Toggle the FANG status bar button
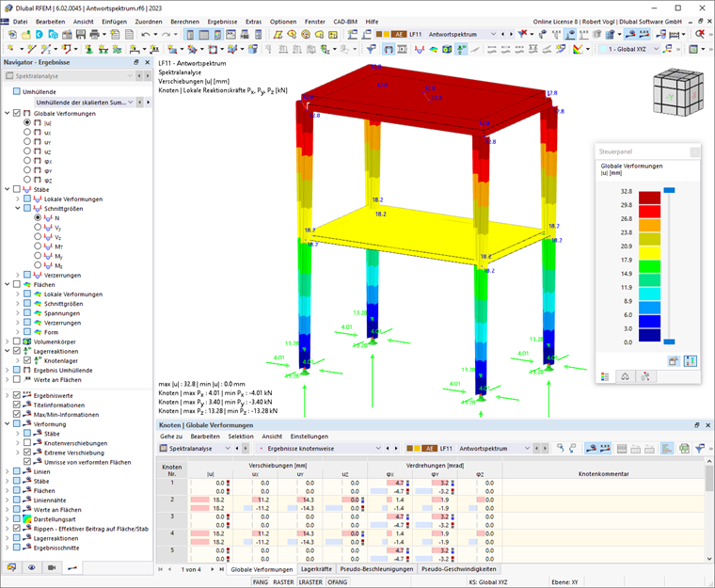The height and width of the screenshot is (588, 715). (x=261, y=582)
